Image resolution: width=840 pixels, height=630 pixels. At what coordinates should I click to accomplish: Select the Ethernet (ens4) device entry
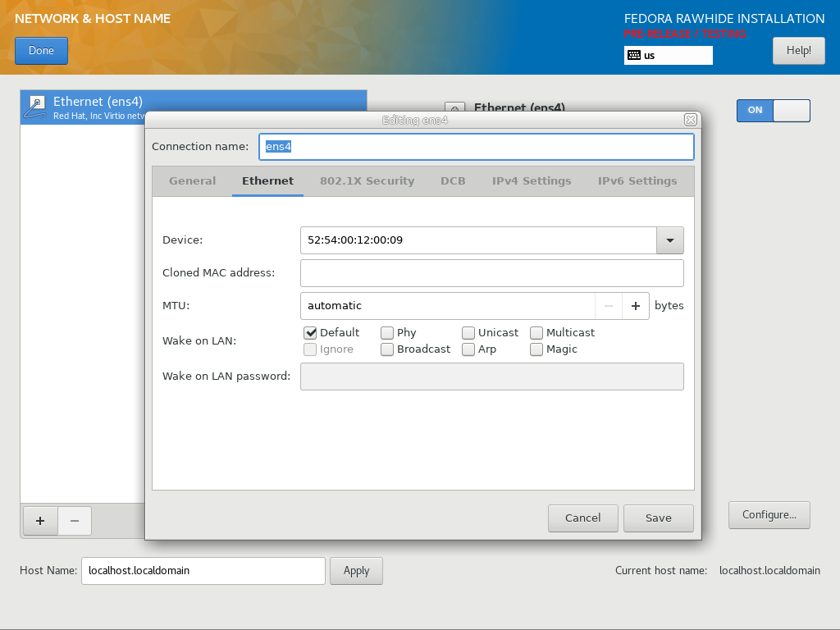(x=194, y=107)
